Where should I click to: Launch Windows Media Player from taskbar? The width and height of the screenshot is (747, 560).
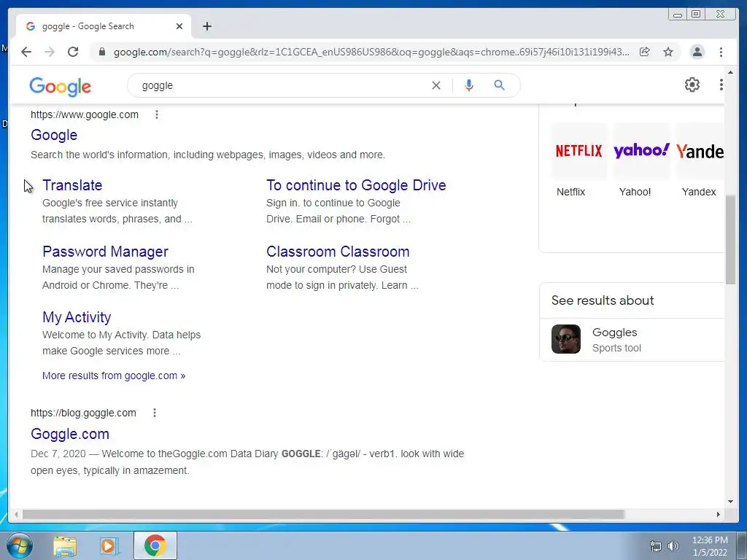coord(109,545)
